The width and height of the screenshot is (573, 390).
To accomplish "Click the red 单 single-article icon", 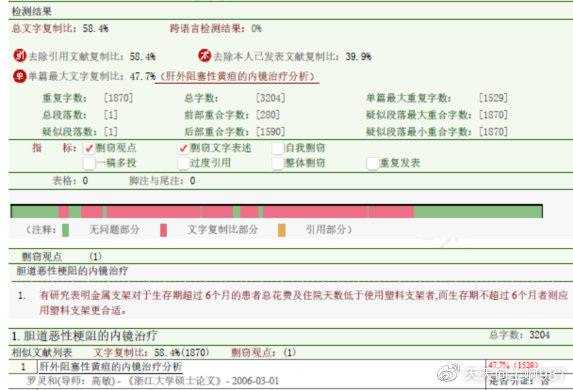I will tap(20, 76).
